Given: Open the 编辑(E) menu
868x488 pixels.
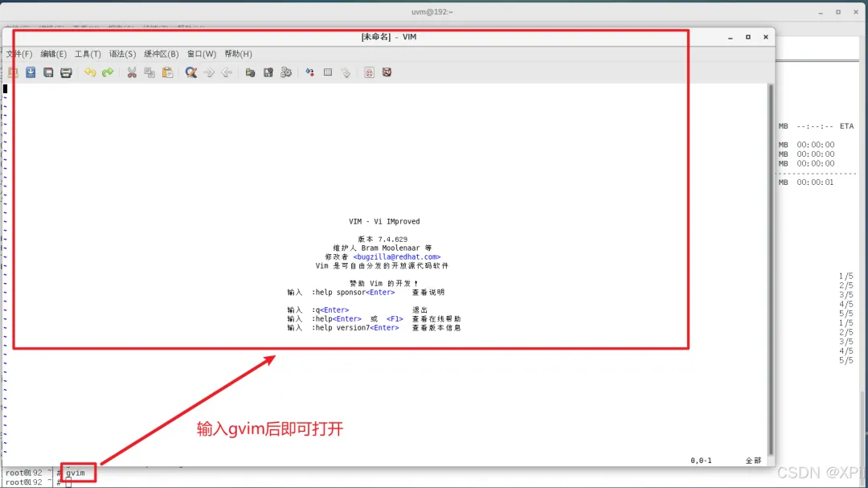Looking at the screenshot, I should tap(53, 54).
